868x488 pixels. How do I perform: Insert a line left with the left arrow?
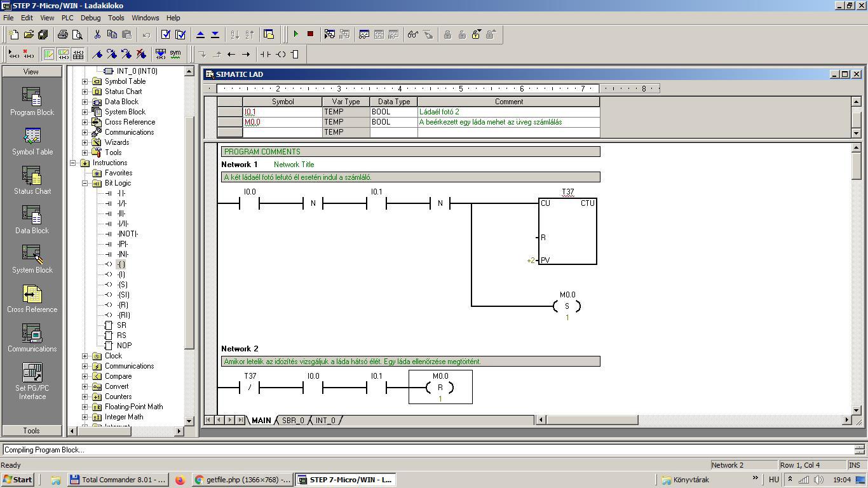pos(231,54)
